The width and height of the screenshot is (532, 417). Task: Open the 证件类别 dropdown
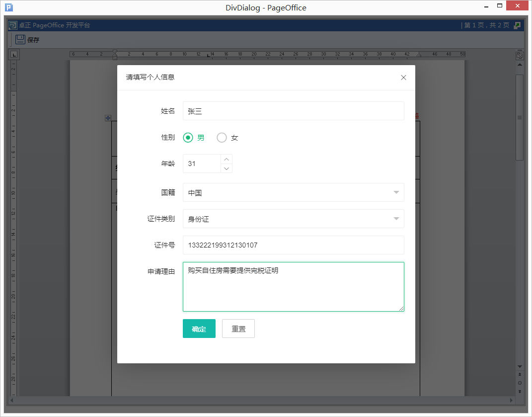(x=294, y=219)
